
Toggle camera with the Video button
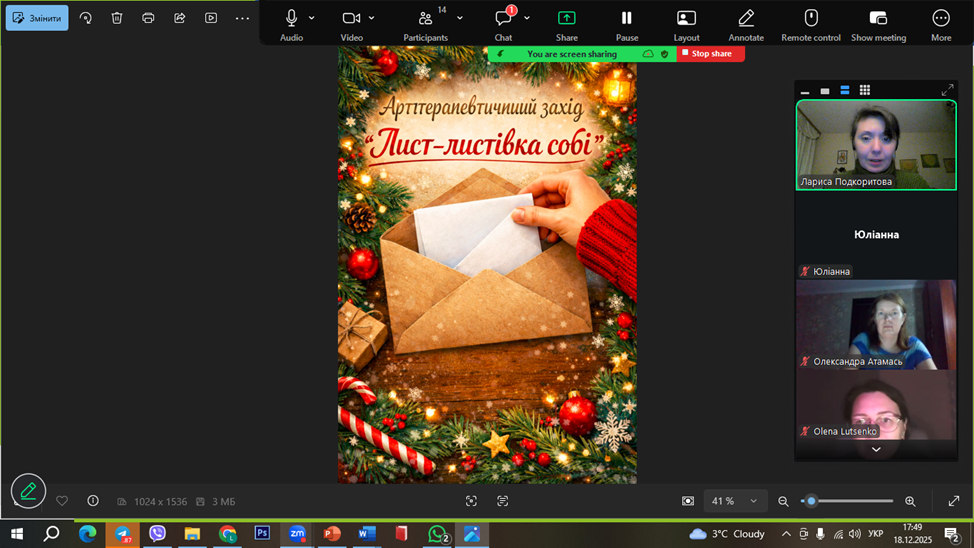pos(351,19)
